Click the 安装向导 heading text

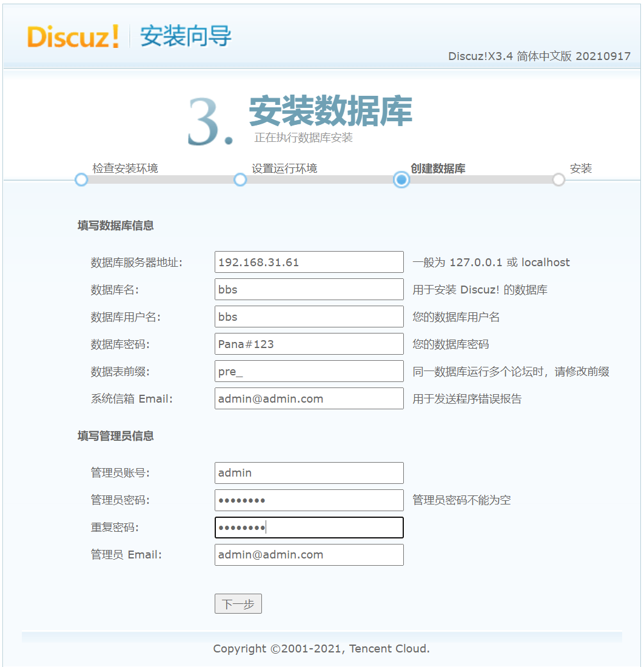point(186,36)
